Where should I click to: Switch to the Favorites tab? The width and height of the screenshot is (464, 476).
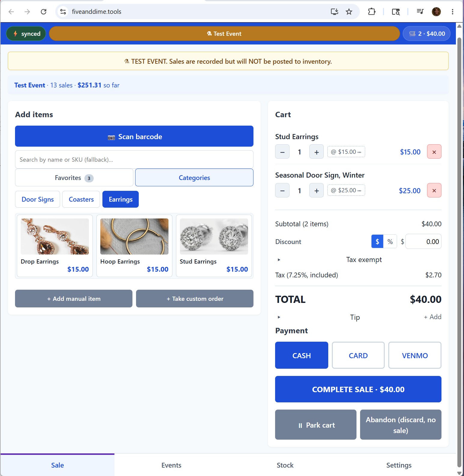click(74, 178)
